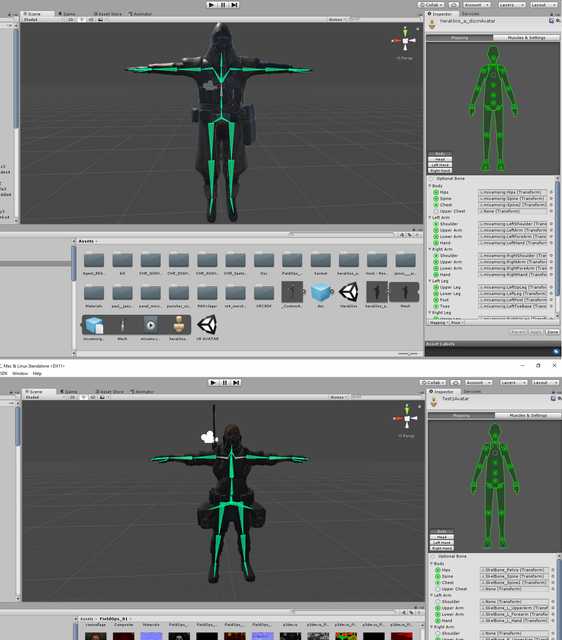Pick object for mixamorig:Hips transform field

(551, 192)
